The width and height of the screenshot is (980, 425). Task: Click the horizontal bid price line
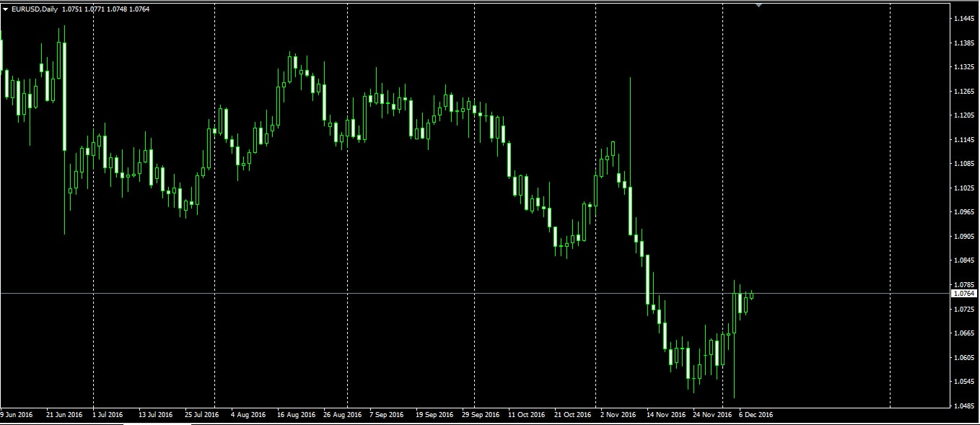433,293
